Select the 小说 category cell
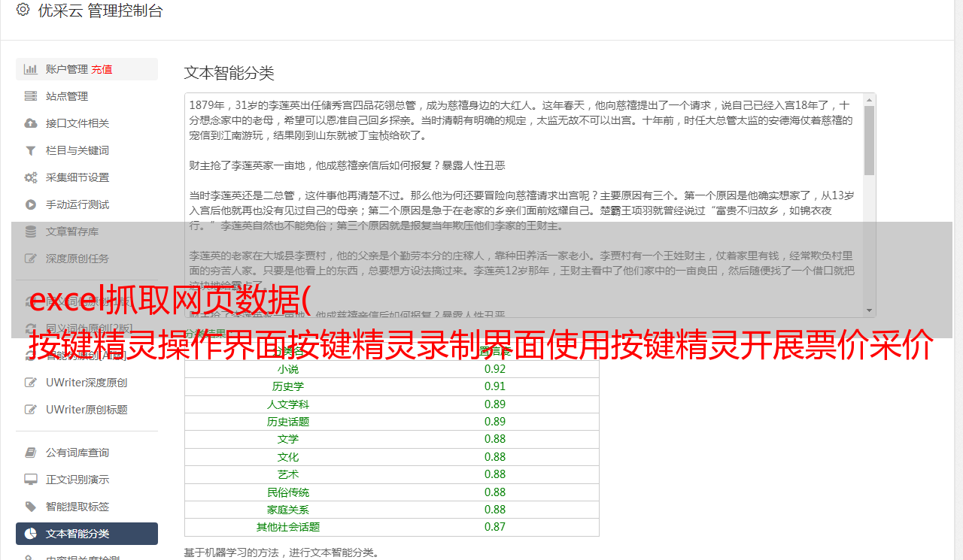The width and height of the screenshot is (963, 560). 288,369
